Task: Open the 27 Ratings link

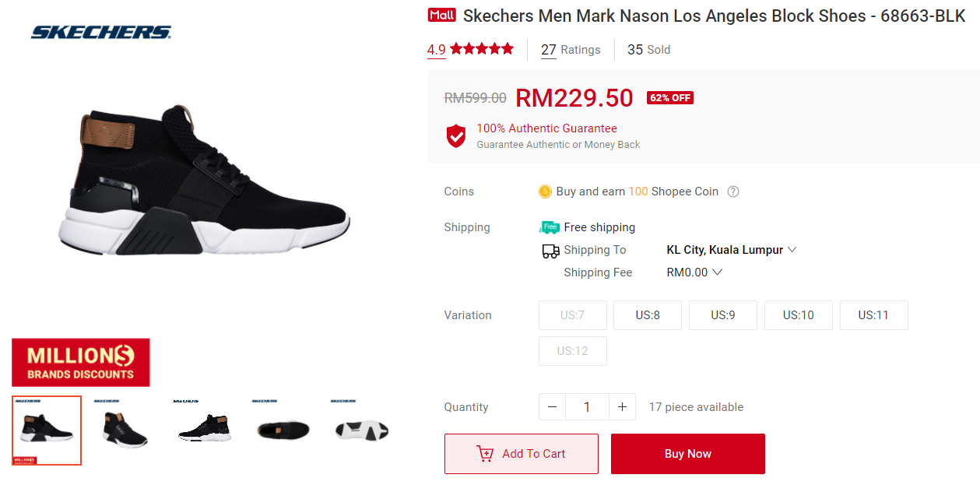Action: click(x=571, y=50)
